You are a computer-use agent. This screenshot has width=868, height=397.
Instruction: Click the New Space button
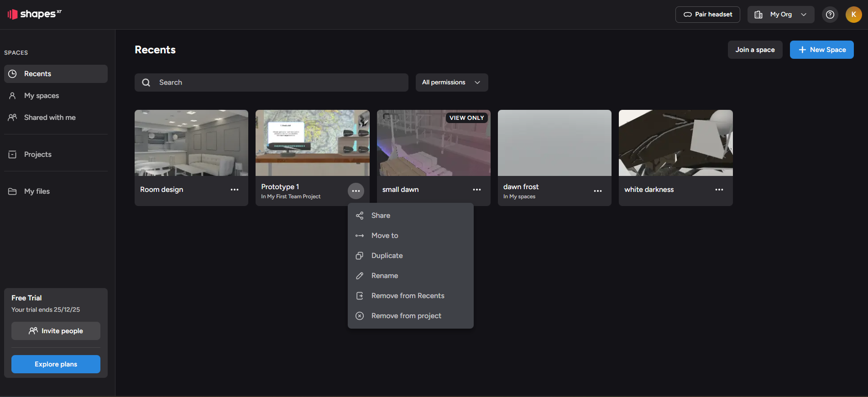coord(821,50)
